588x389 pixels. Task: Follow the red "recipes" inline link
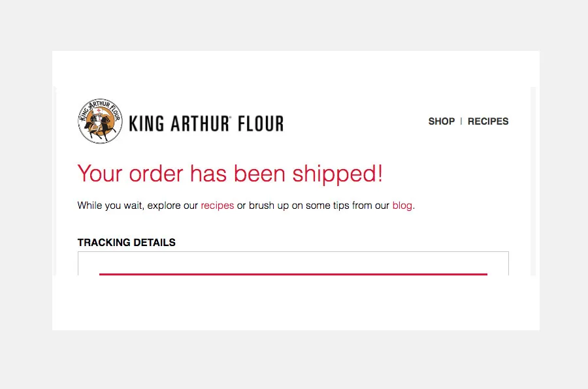[x=217, y=206]
